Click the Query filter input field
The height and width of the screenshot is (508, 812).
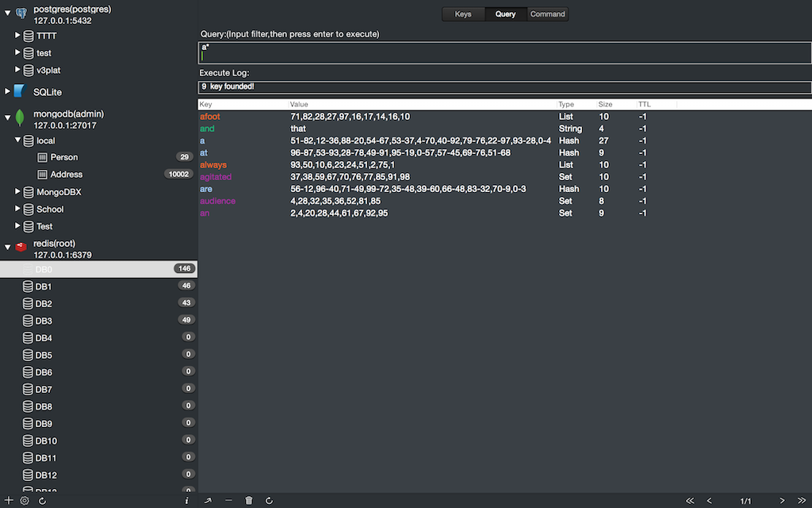(504, 52)
